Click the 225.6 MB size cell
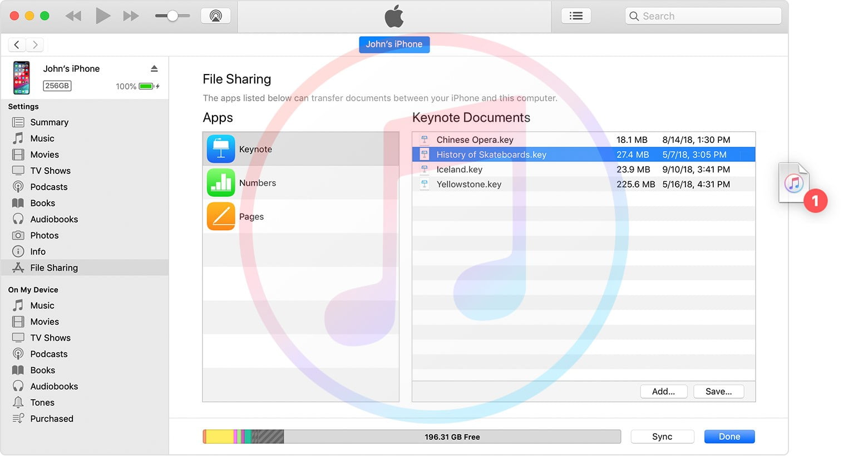Image resolution: width=868 pixels, height=456 pixels. tap(635, 184)
